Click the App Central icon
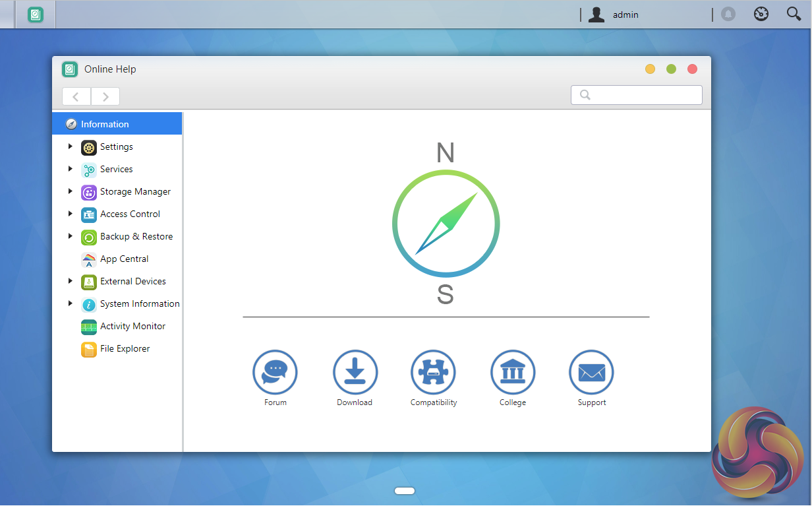Image resolution: width=812 pixels, height=508 pixels. (x=89, y=260)
